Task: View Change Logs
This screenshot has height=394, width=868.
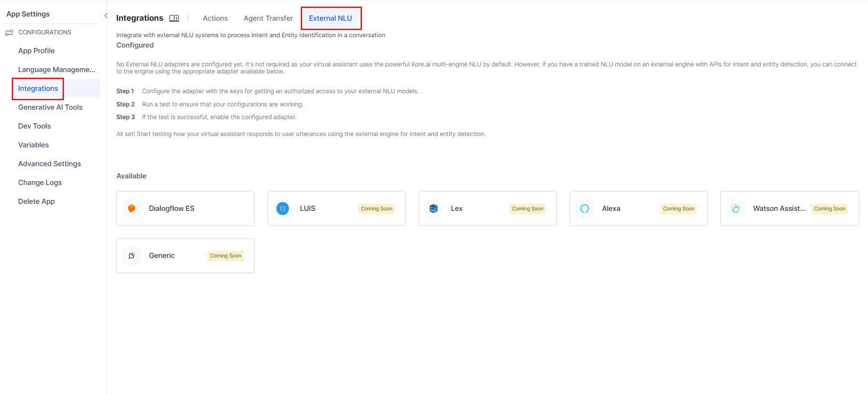Action: (x=40, y=183)
